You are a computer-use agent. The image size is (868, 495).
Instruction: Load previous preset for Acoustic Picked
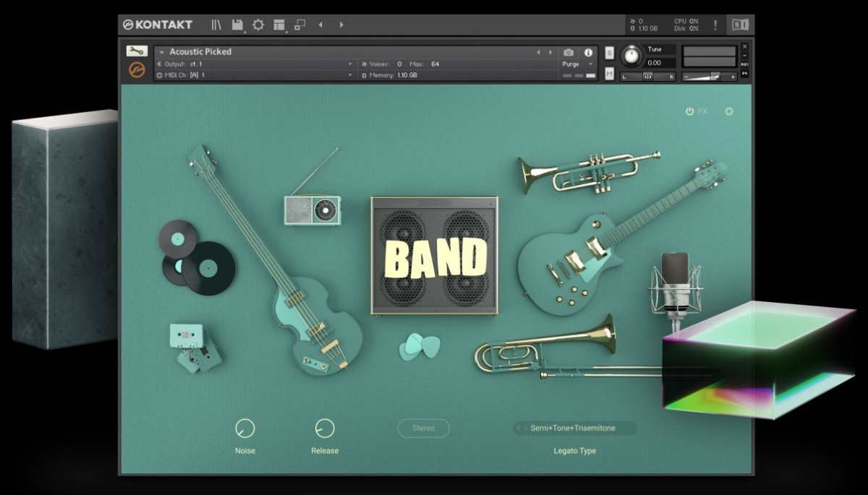pos(538,52)
